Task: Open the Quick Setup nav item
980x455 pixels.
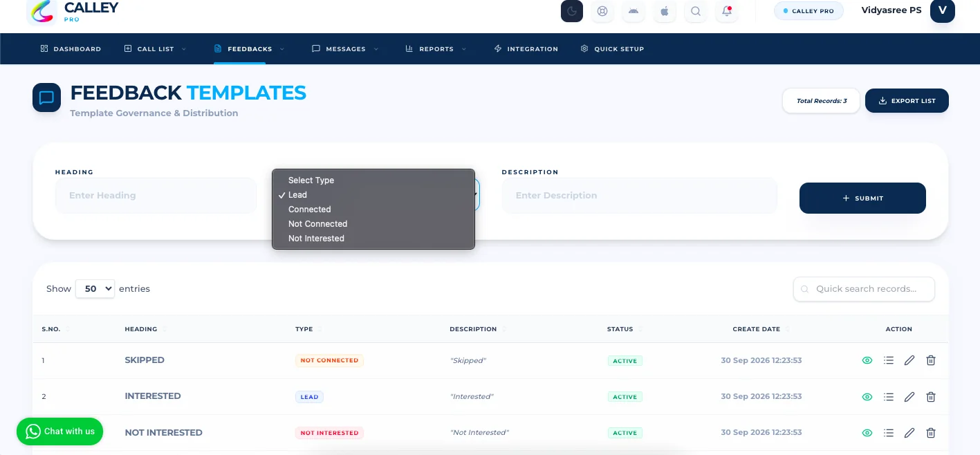Action: point(612,49)
